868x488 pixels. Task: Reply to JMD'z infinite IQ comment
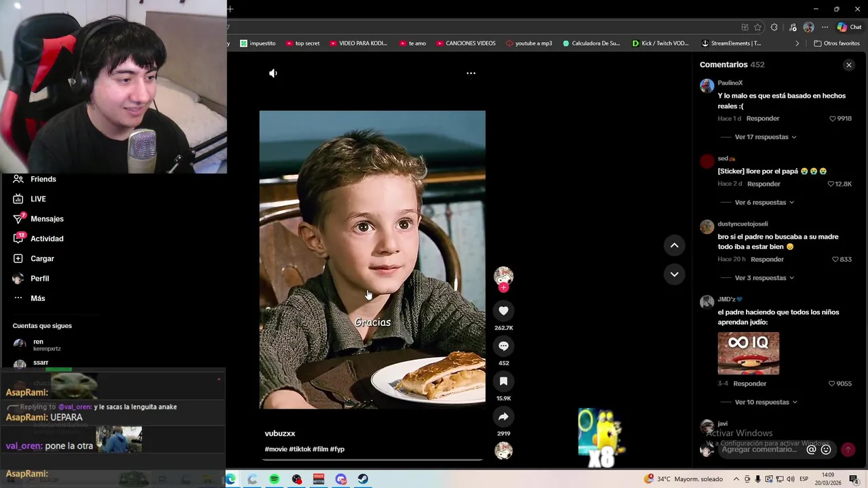[x=749, y=384]
